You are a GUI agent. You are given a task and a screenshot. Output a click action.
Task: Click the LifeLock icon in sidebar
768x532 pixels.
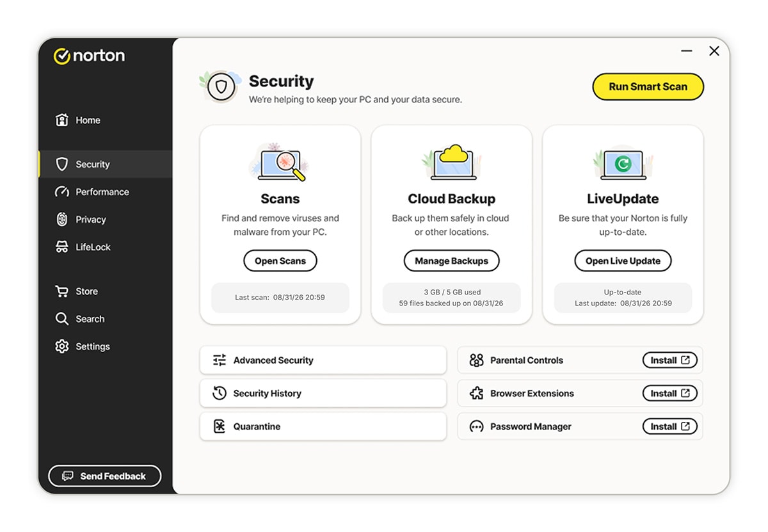pyautogui.click(x=61, y=246)
